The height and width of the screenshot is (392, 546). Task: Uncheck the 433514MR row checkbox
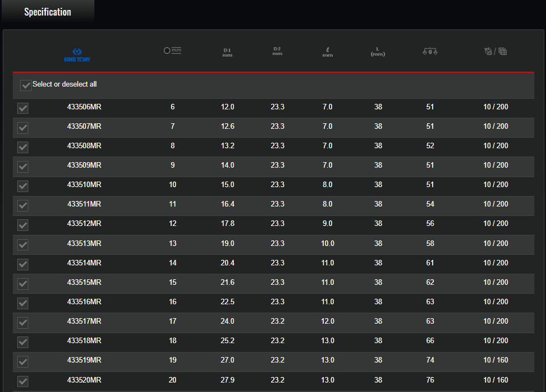click(x=23, y=264)
